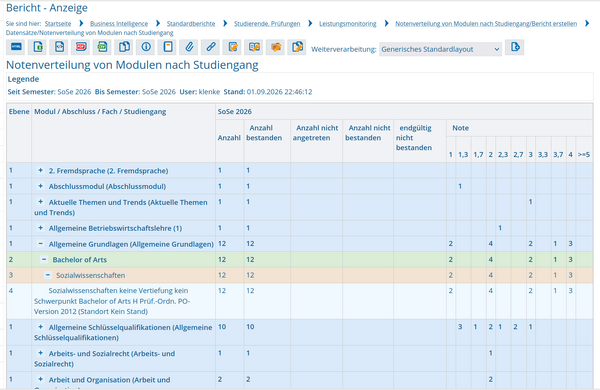Collapse the Sozialwissenschaften level 3 row
This screenshot has width=600, height=390.
48,275
